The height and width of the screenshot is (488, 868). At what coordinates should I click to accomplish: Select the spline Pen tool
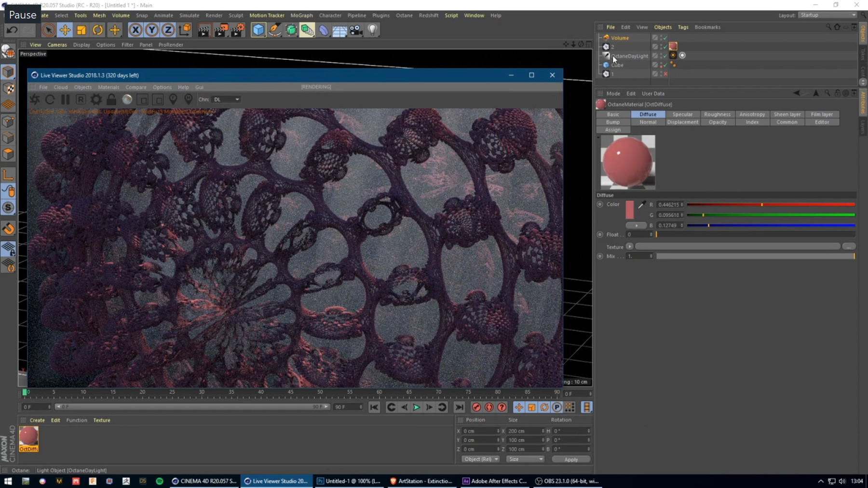274,30
